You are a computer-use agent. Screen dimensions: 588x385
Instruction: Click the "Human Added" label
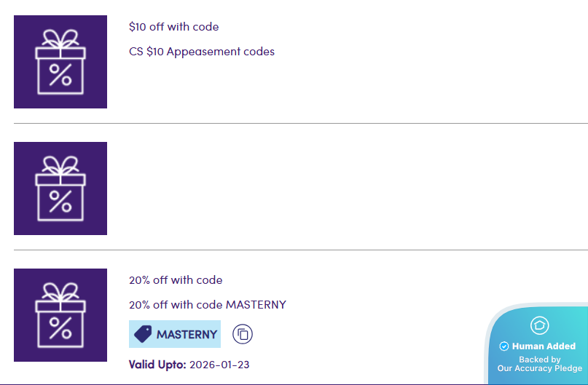[544, 346]
